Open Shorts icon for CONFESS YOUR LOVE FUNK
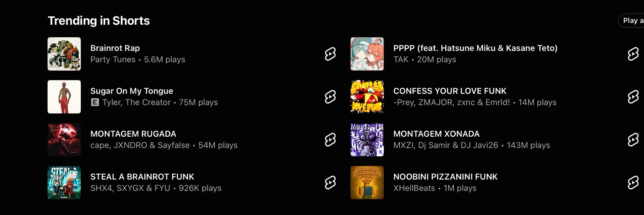This screenshot has width=644, height=215. pos(633,97)
